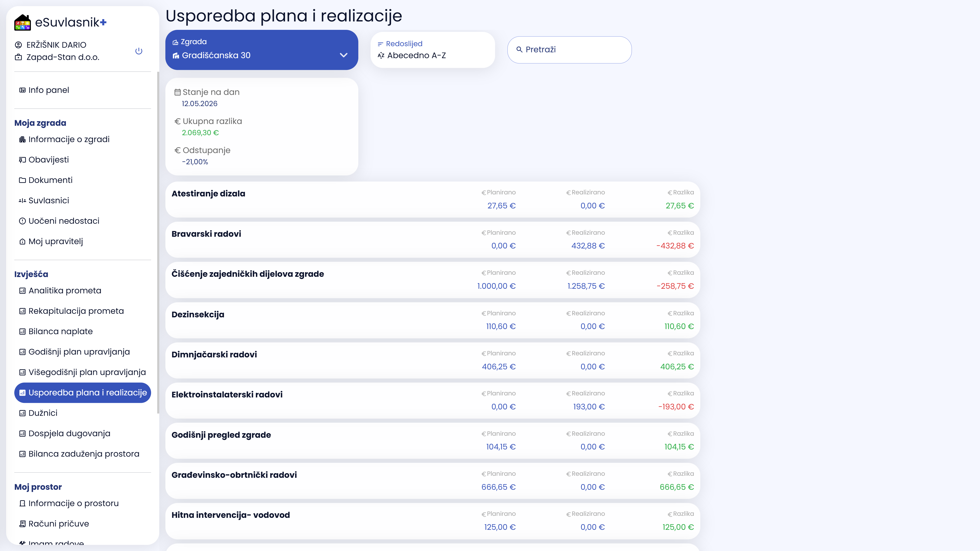Click the briefcase icon beside Zapad-Stan d.o.o.
This screenshot has height=551, width=980.
pos(18,57)
